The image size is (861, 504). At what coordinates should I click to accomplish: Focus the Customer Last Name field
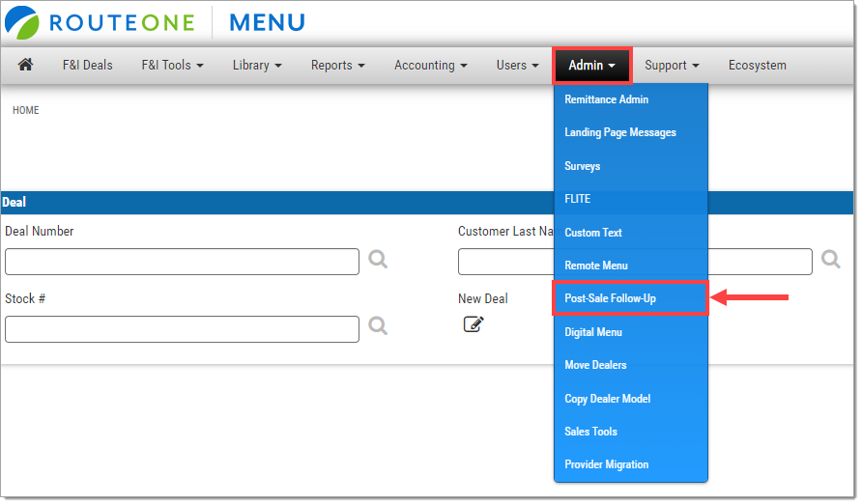(x=635, y=262)
